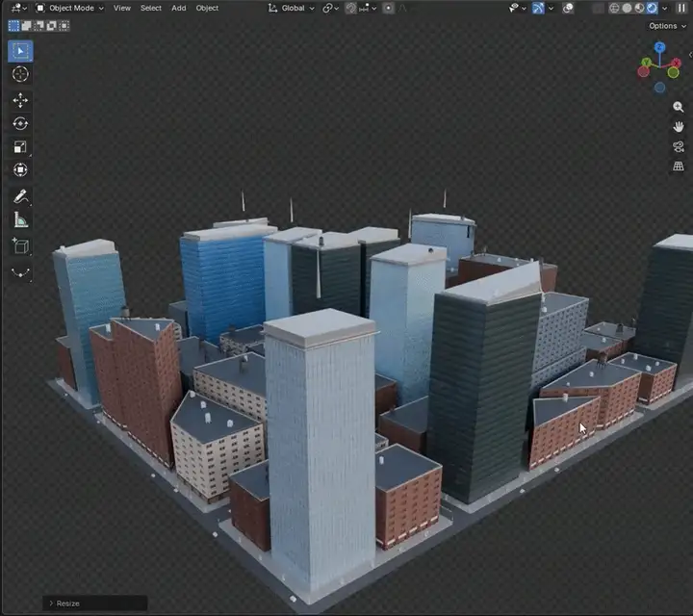Viewport: 693px width, 616px height.
Task: Open the pivot point dropdown
Action: point(330,8)
